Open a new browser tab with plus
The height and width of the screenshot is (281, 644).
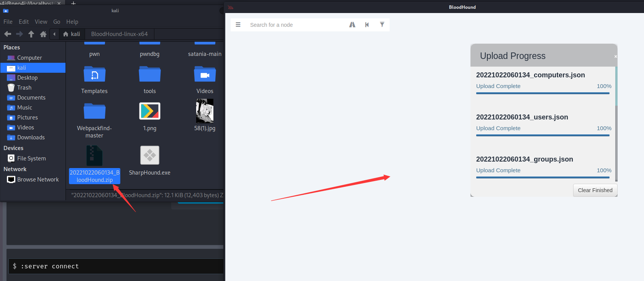coord(73,3)
